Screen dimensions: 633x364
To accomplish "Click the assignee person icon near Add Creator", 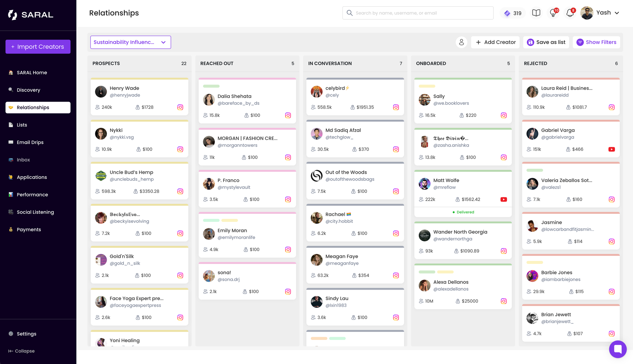I will tap(461, 42).
